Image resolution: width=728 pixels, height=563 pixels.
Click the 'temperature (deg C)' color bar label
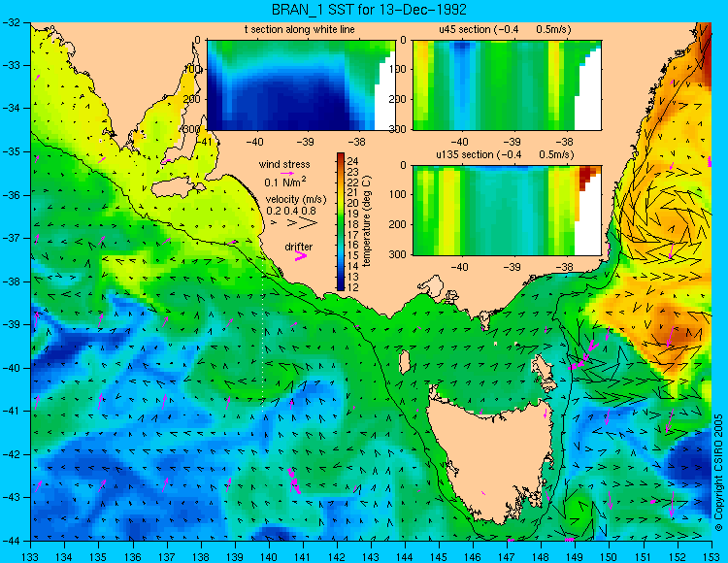pyautogui.click(x=366, y=221)
